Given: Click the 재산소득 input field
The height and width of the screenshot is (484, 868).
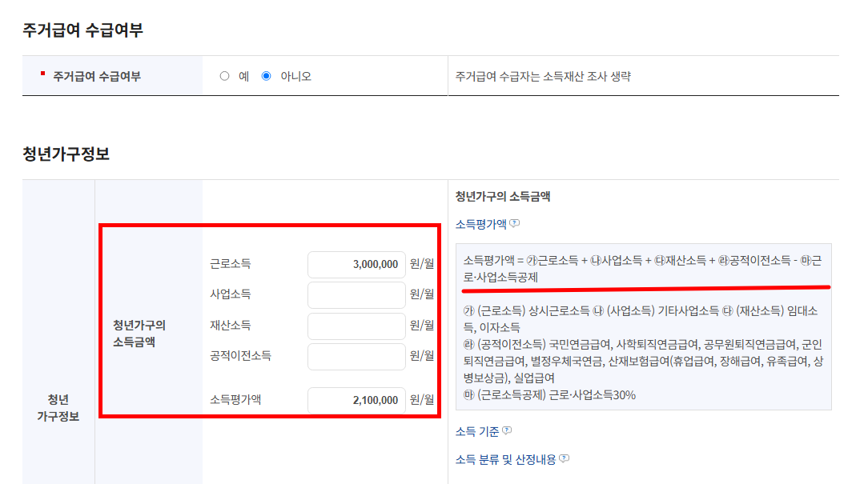Looking at the screenshot, I should point(356,325).
